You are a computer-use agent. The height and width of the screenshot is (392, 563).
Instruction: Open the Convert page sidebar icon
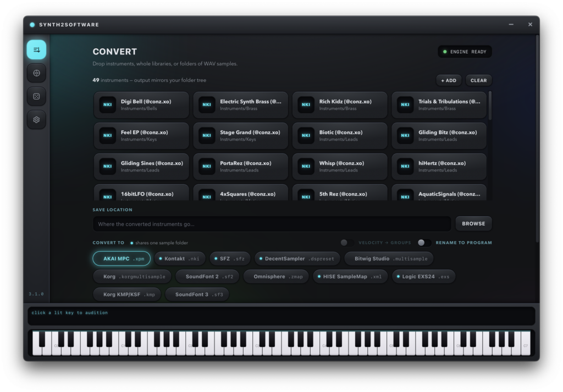[36, 49]
